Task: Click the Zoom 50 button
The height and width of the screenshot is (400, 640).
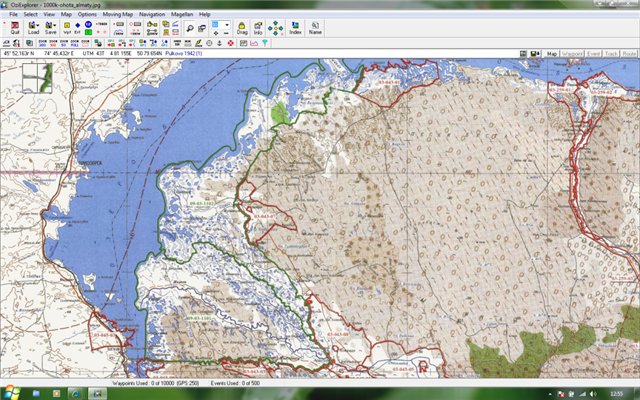Action: (x=64, y=43)
